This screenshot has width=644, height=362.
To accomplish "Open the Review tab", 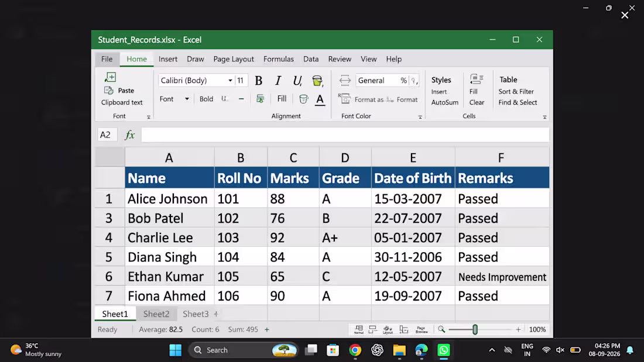I will pyautogui.click(x=340, y=59).
